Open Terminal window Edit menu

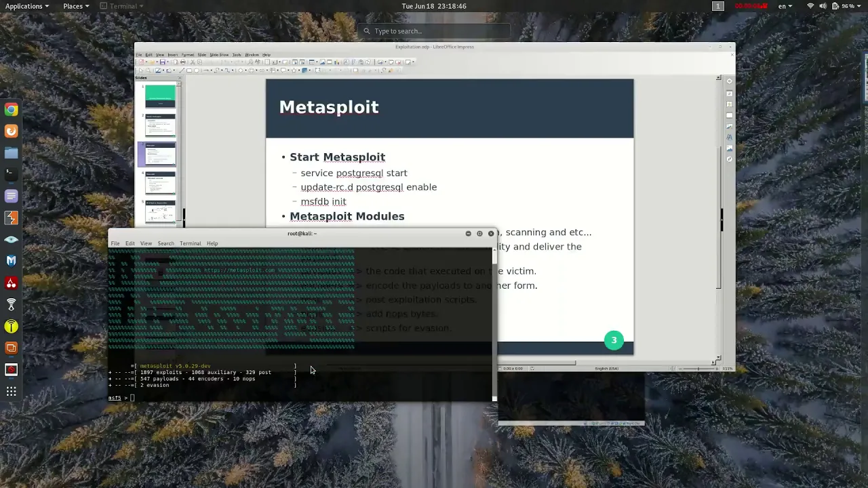tap(130, 243)
